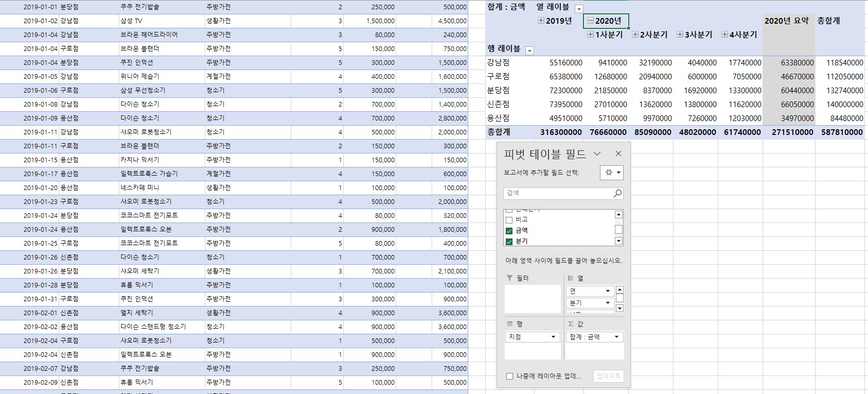Click the sigma icon beside 값 label

coord(571,324)
